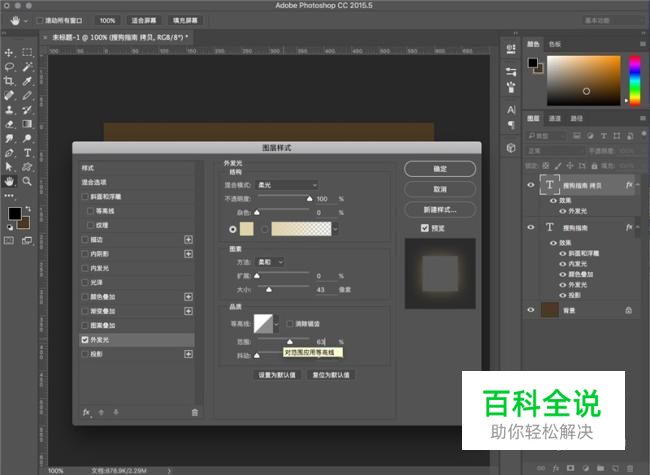Select the Path Selection tool
The image size is (650, 475).
coord(9,167)
